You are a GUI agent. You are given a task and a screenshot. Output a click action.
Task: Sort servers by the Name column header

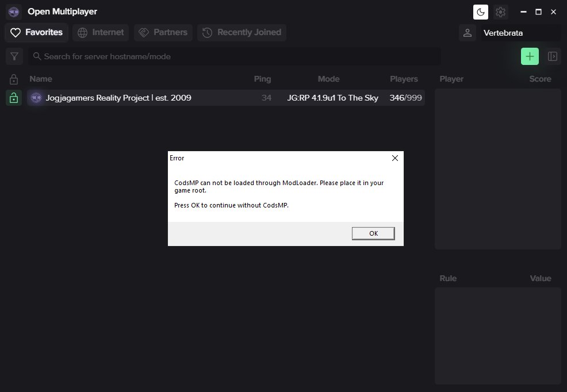coord(41,79)
